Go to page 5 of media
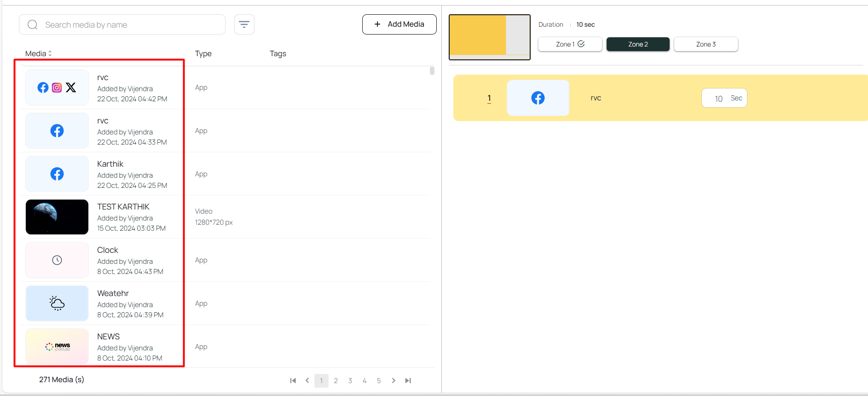868x396 pixels. (379, 381)
